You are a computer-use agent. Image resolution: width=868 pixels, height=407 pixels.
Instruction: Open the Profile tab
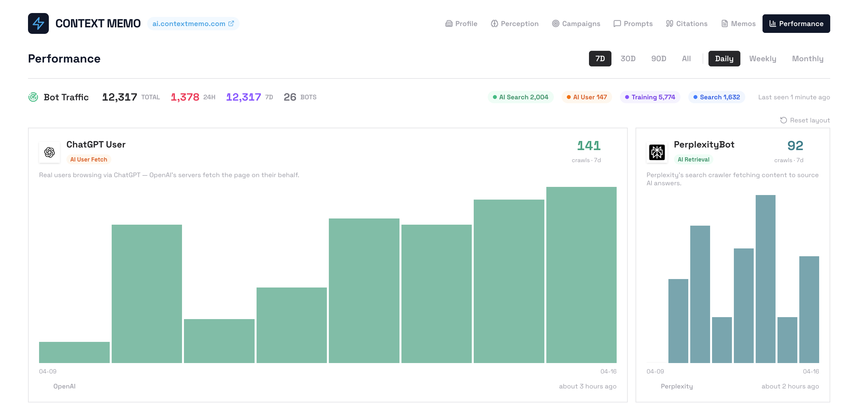(461, 23)
